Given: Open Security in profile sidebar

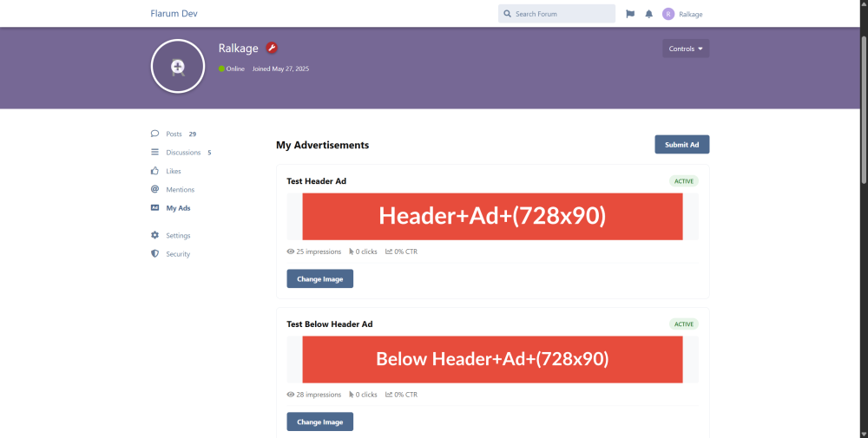Looking at the screenshot, I should (178, 254).
